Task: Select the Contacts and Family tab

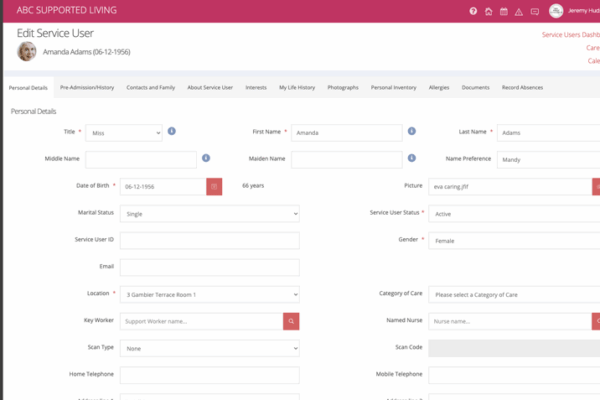Action: tap(150, 87)
